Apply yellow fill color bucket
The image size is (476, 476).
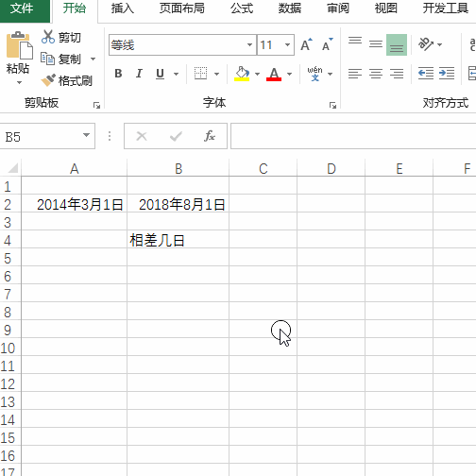pyautogui.click(x=242, y=74)
